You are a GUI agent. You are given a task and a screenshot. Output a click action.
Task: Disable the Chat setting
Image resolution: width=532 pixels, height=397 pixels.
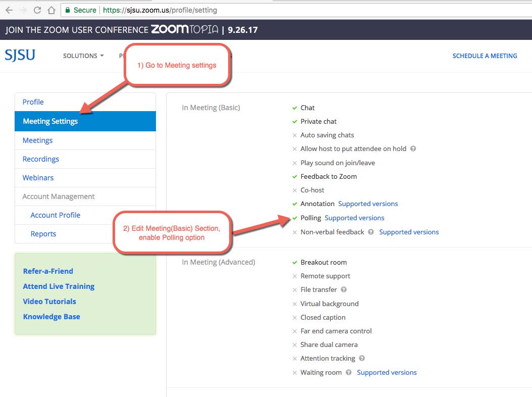(x=295, y=108)
